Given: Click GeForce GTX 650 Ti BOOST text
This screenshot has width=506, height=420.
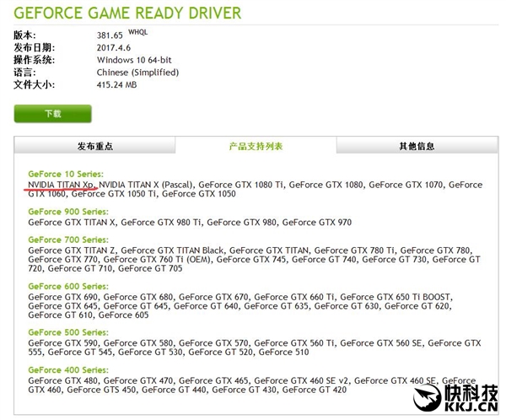Looking at the screenshot, I should pyautogui.click(x=395, y=297).
